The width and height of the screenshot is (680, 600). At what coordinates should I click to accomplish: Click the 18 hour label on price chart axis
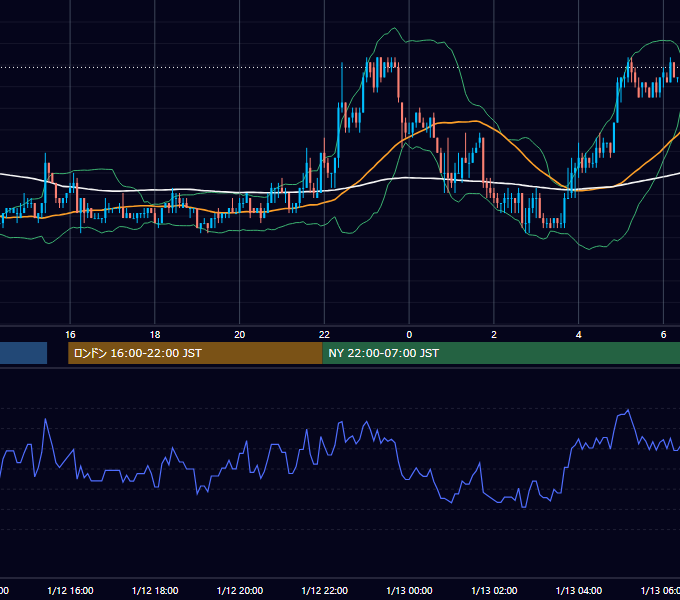[x=155, y=335]
